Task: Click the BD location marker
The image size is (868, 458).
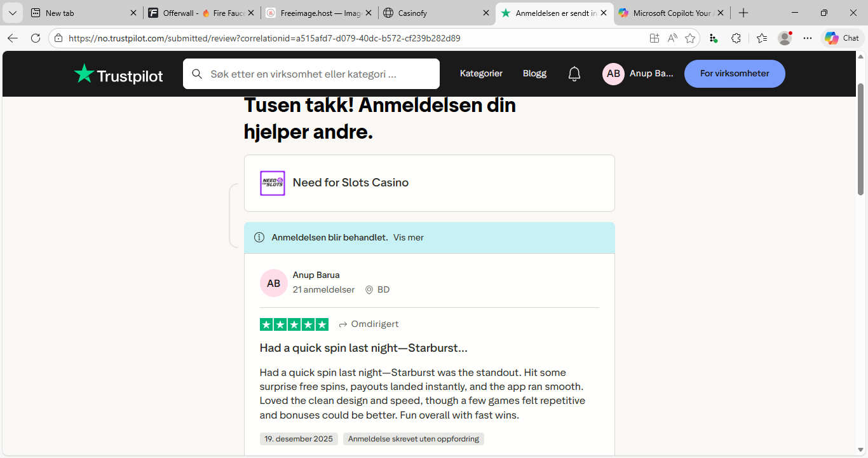Action: click(377, 290)
